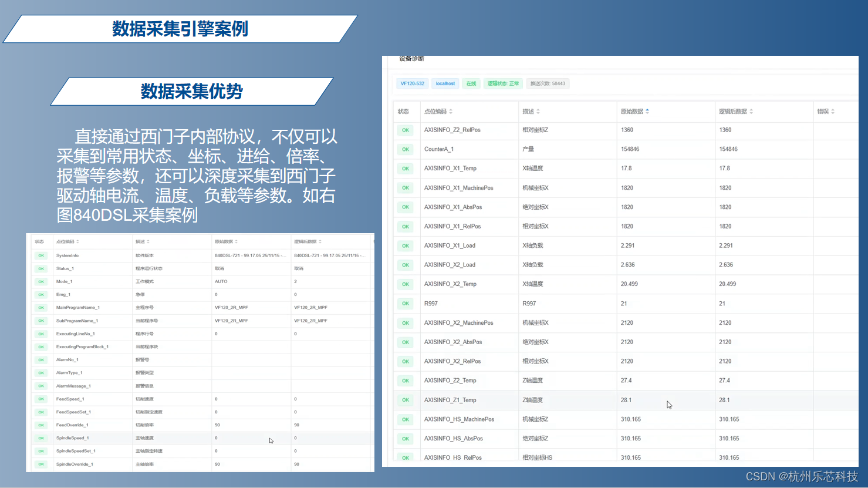Sort by 点位编码 in the right table
The image size is (868, 488).
click(x=451, y=112)
